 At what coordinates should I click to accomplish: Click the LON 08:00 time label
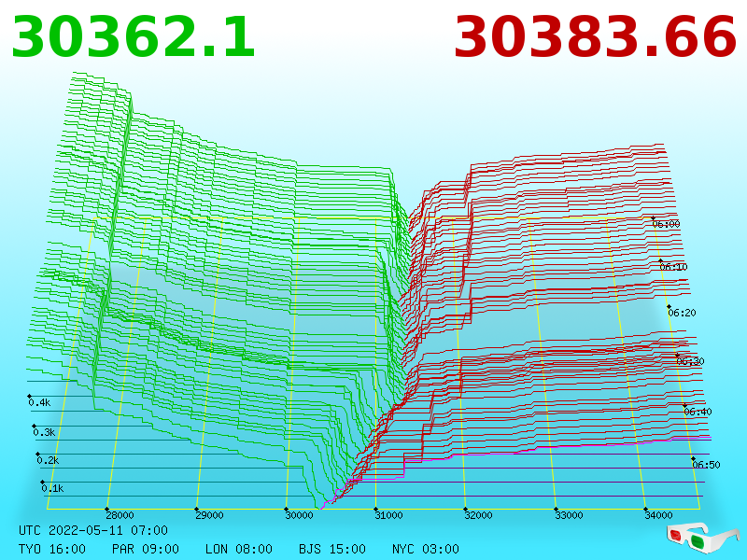[x=239, y=549]
